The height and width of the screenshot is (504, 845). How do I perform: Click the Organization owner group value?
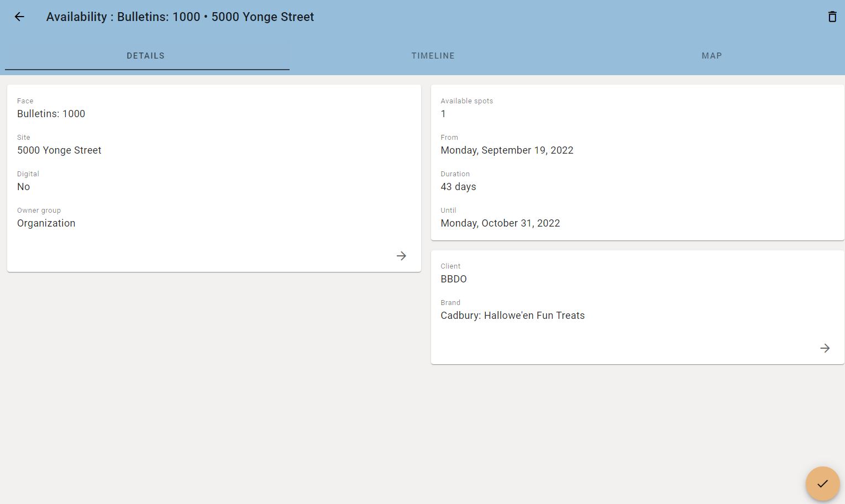[x=46, y=223]
